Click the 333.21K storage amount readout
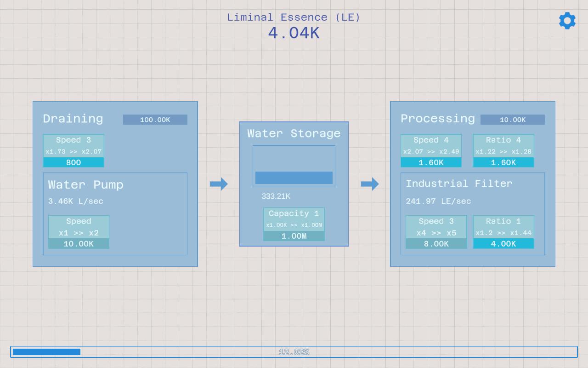The width and height of the screenshot is (588, 368). [x=276, y=196]
